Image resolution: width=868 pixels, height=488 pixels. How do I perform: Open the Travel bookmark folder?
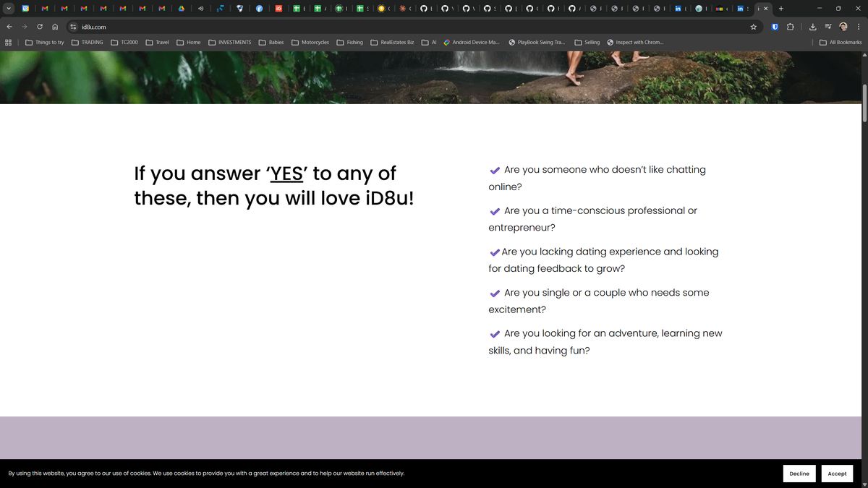click(x=158, y=43)
